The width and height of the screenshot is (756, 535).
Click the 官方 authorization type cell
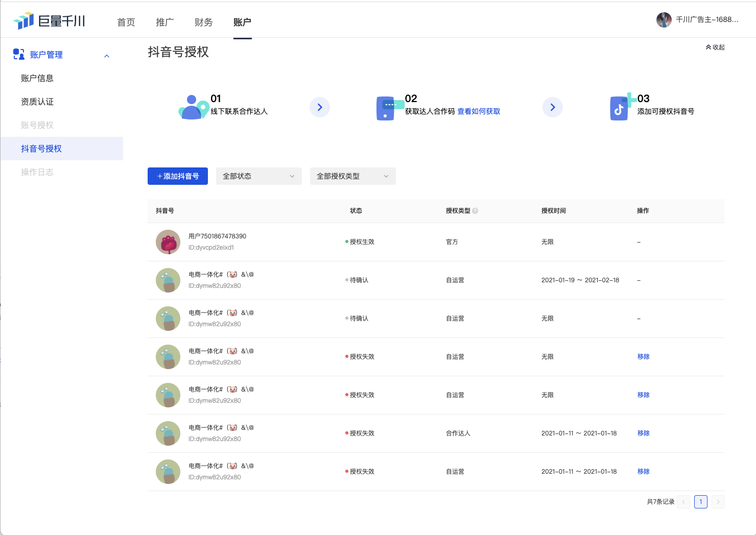(452, 242)
